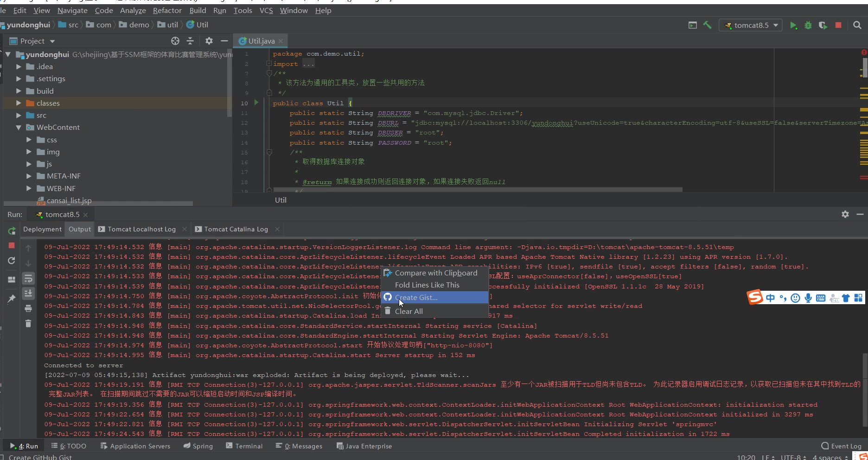This screenshot has width=868, height=460.
Task: Run tomcat8.5 with the green play icon
Action: point(793,26)
